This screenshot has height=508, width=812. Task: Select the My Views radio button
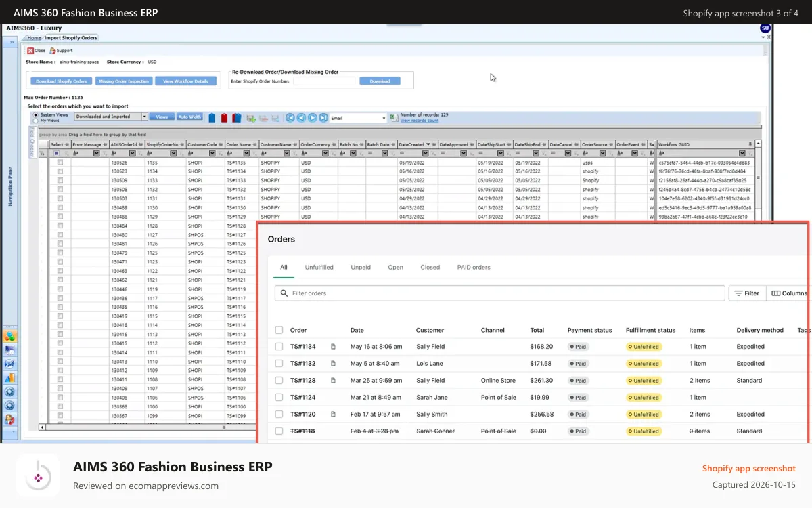click(36, 121)
